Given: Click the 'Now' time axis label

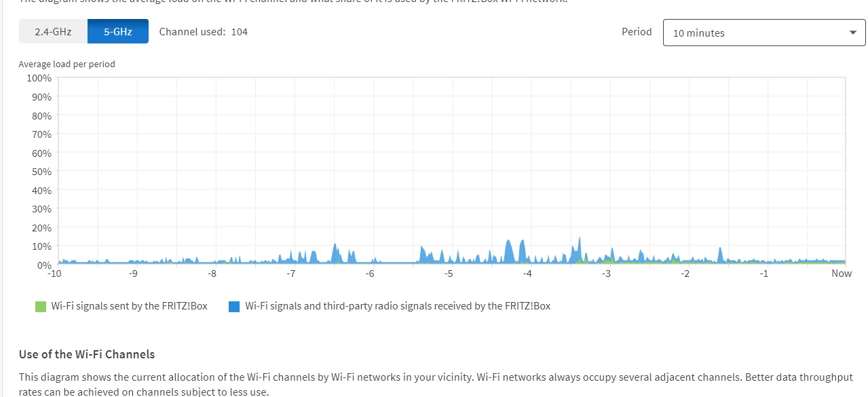Looking at the screenshot, I should pos(842,273).
